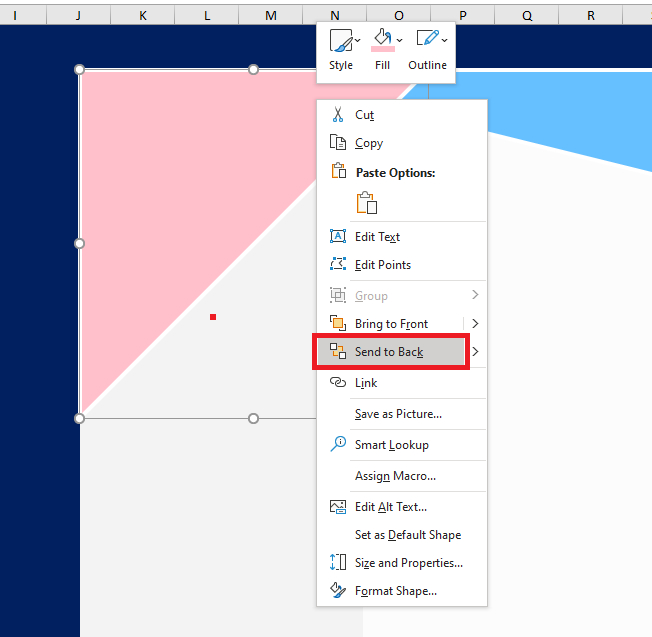The height and width of the screenshot is (637, 652).
Task: Open the Fill color dropdown arrow
Action: [400, 40]
